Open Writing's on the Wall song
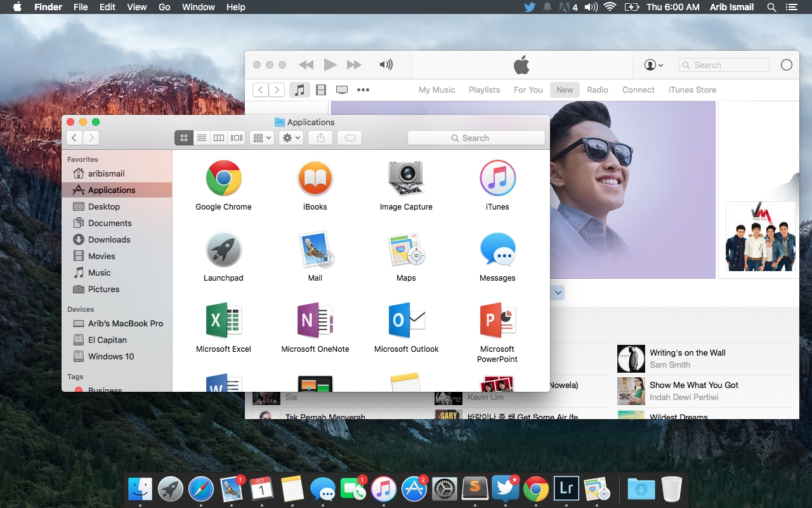This screenshot has width=812, height=508. [x=688, y=353]
